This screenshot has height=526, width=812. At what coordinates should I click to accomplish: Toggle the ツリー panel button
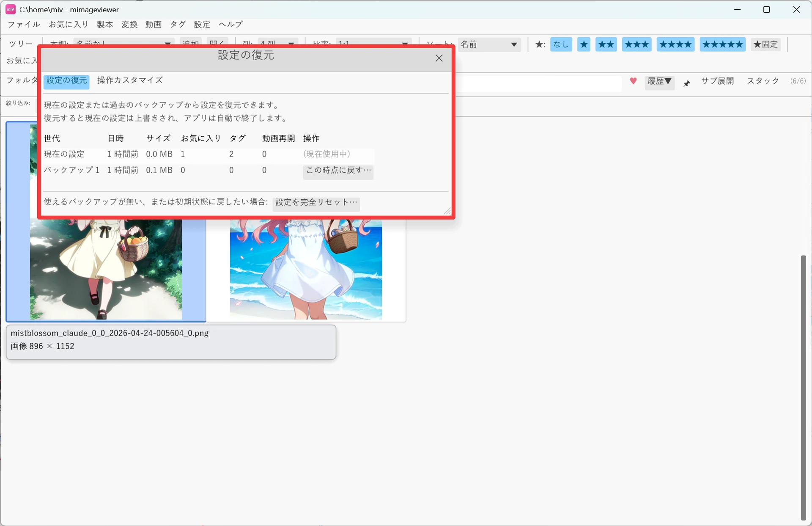[x=21, y=44]
